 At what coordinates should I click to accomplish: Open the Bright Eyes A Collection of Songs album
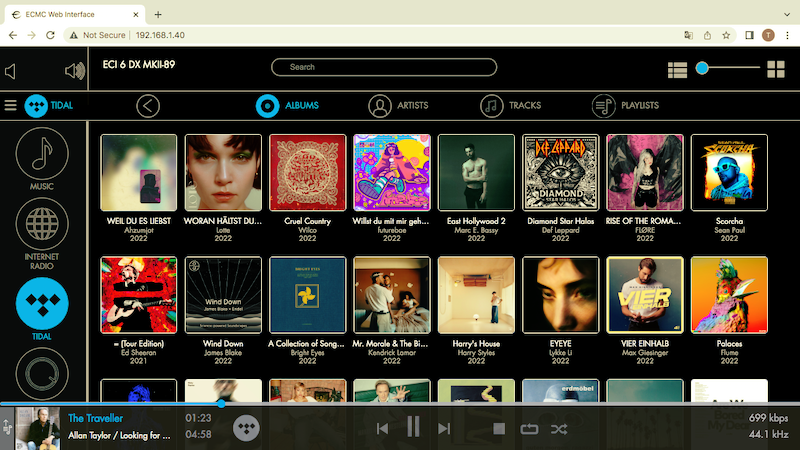[308, 295]
